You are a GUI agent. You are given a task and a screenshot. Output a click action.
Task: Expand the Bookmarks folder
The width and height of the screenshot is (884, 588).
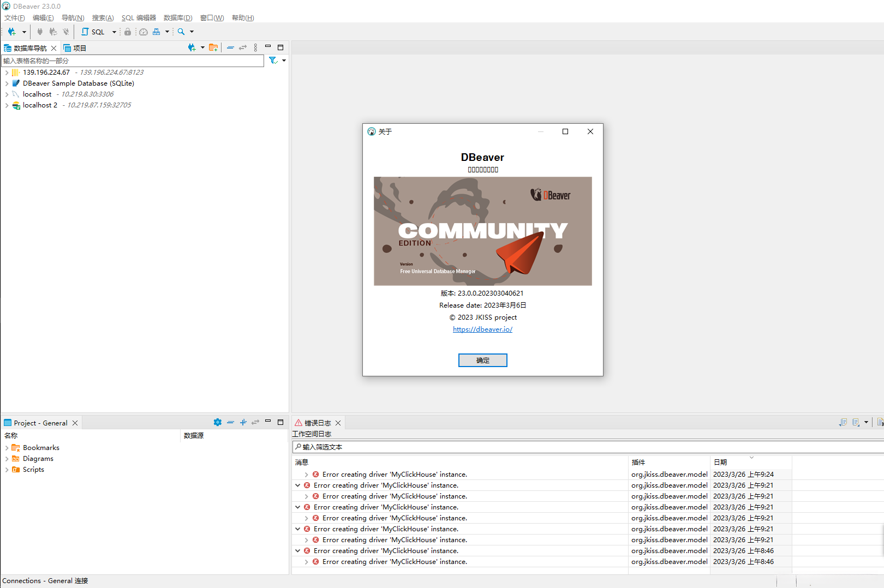[7, 448]
